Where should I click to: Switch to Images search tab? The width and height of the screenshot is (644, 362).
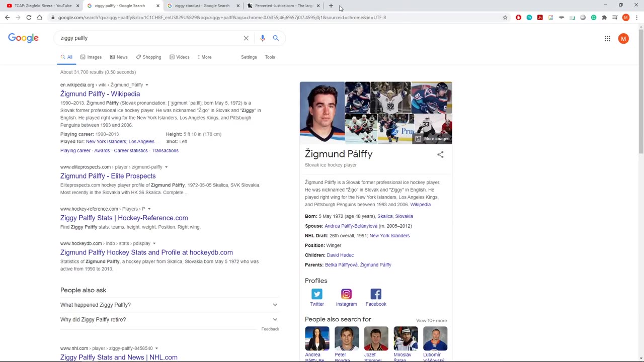(91, 57)
